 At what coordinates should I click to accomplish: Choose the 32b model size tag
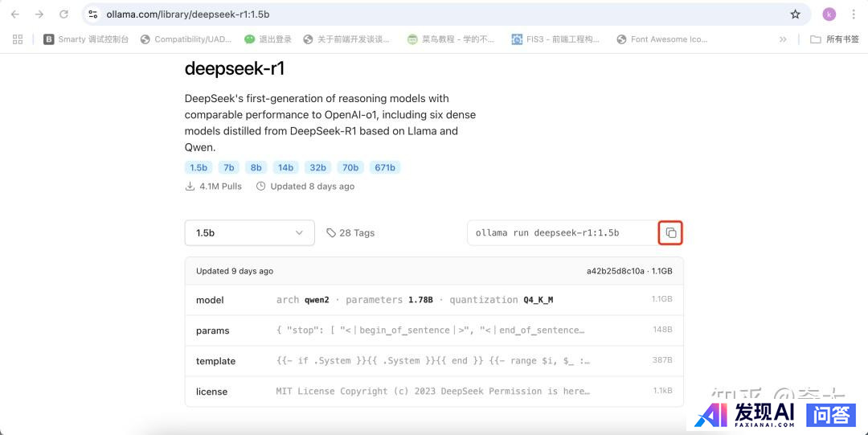tap(318, 167)
